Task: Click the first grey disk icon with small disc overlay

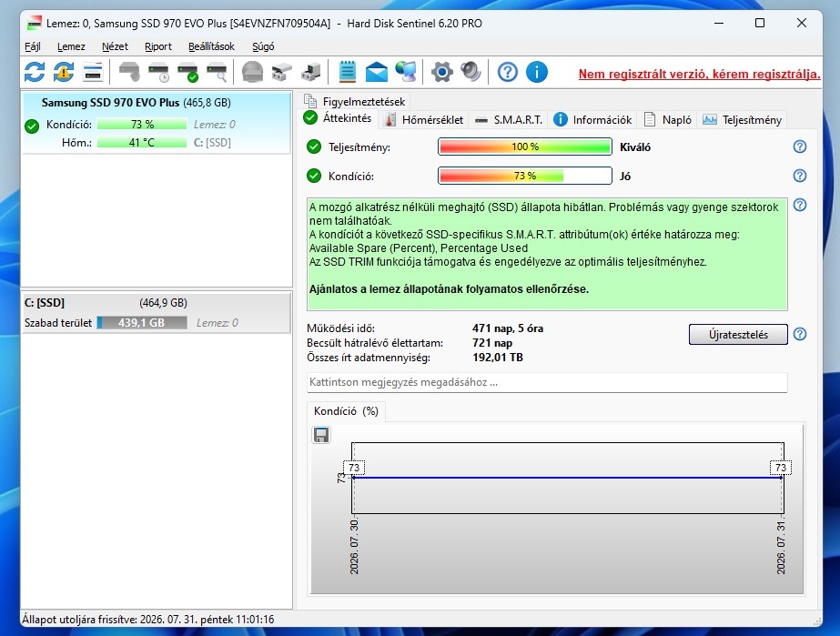Action: [x=129, y=72]
